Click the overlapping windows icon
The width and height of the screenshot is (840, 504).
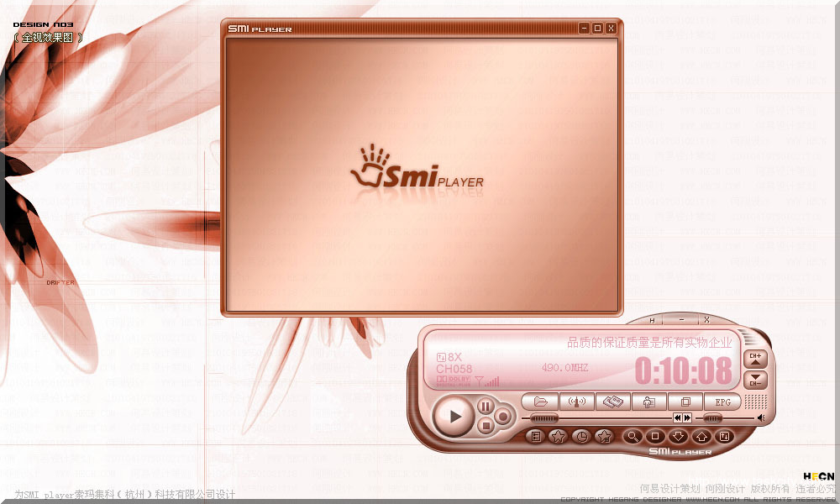pos(685,402)
